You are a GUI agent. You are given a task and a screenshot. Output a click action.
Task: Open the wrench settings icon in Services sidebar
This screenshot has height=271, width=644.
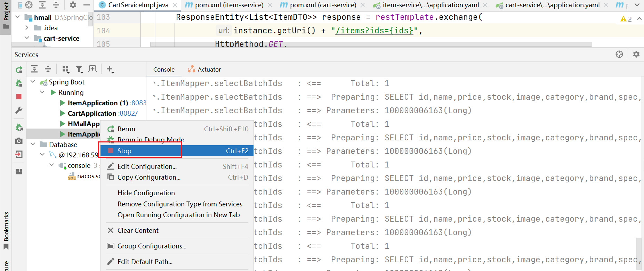(x=19, y=110)
